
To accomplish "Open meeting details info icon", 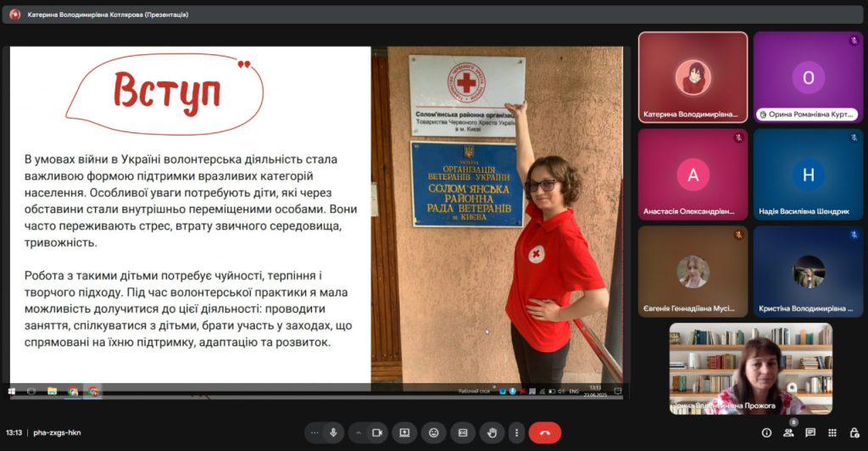I will click(x=766, y=432).
